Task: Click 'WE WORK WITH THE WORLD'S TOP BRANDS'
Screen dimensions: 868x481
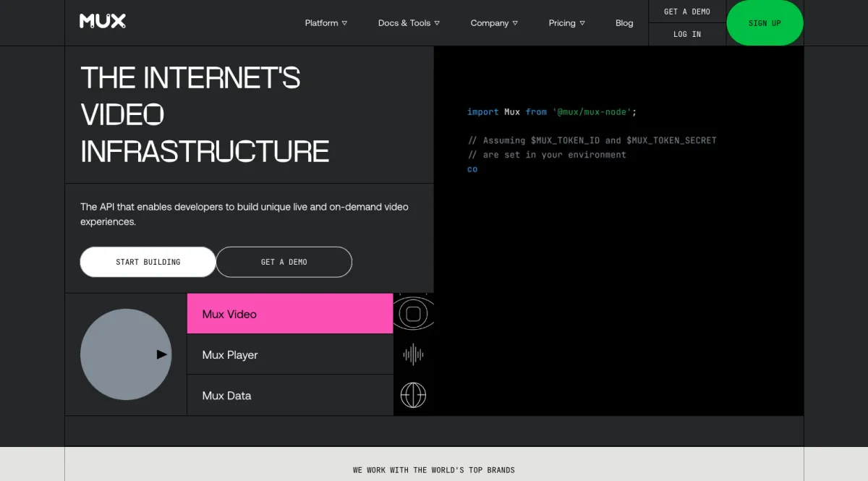Action: tap(434, 470)
